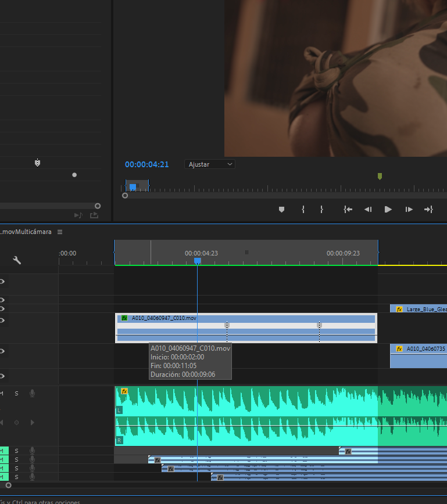This screenshot has width=447, height=504.
Task: Click play-audio-only icon in left panel
Action: (78, 215)
